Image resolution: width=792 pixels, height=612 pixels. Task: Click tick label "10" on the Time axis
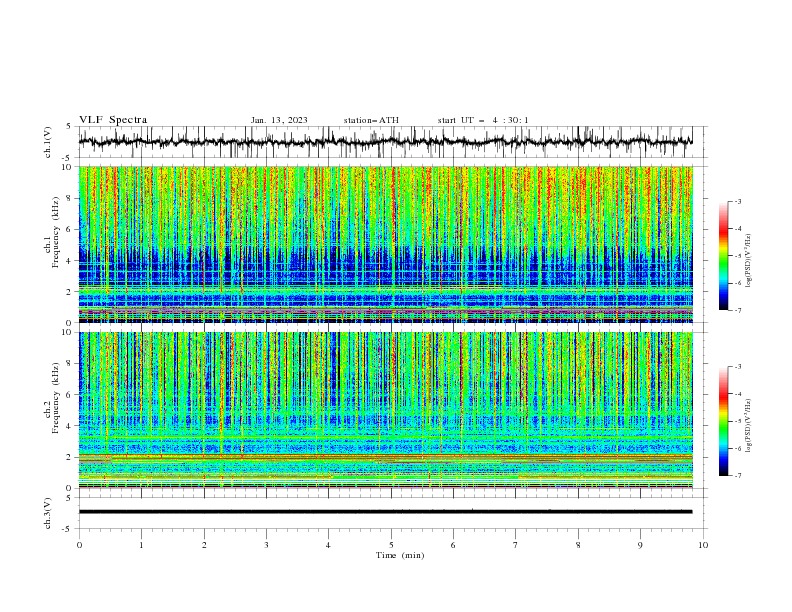click(703, 545)
